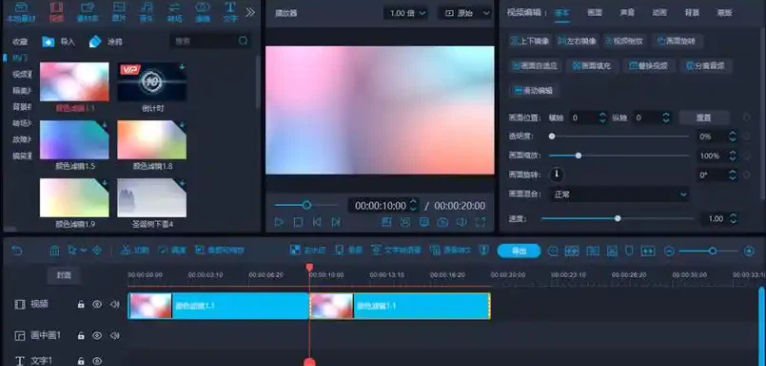Toggle visibility eye of 视频 track
The height and width of the screenshot is (366, 766).
coord(97,304)
